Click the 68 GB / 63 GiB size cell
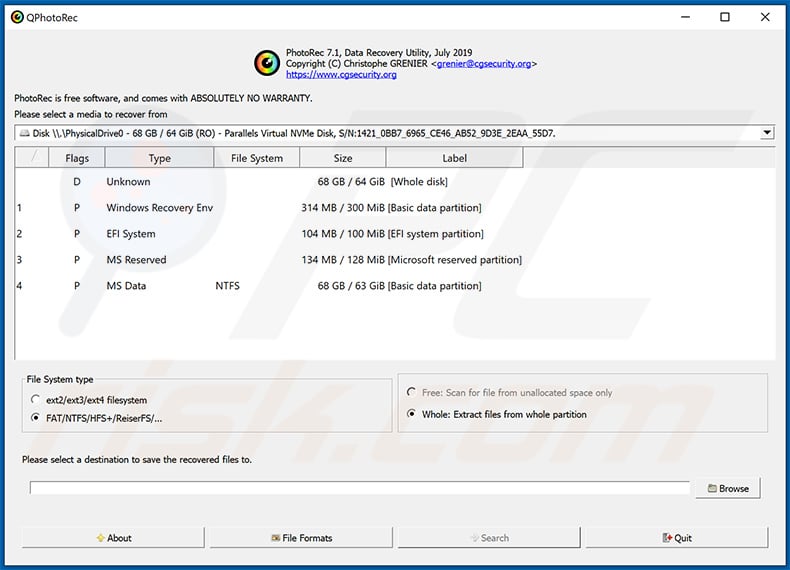This screenshot has width=790, height=570. [x=351, y=286]
